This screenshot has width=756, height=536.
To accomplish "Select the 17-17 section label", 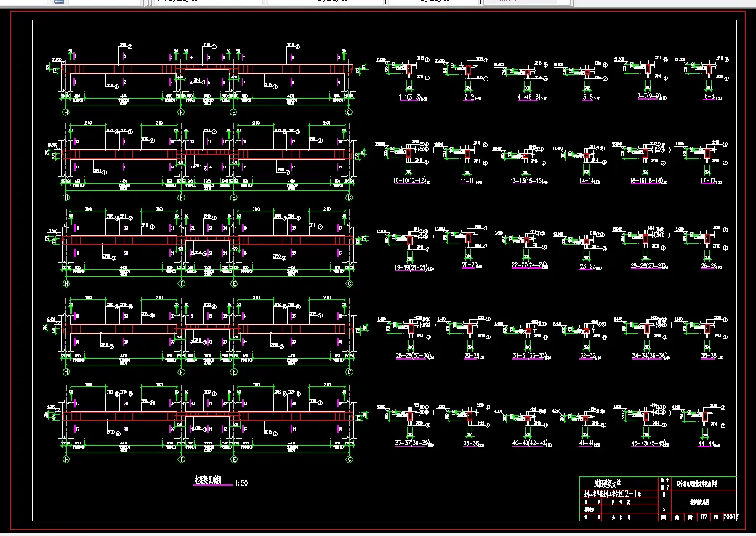I will (708, 181).
